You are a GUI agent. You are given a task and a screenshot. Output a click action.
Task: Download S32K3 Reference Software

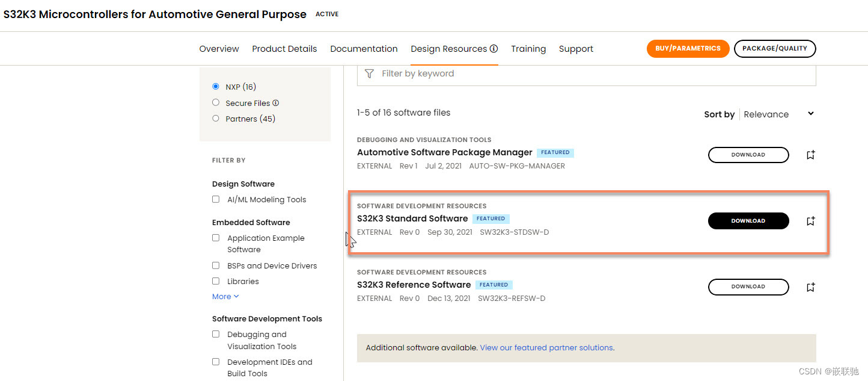(x=748, y=287)
